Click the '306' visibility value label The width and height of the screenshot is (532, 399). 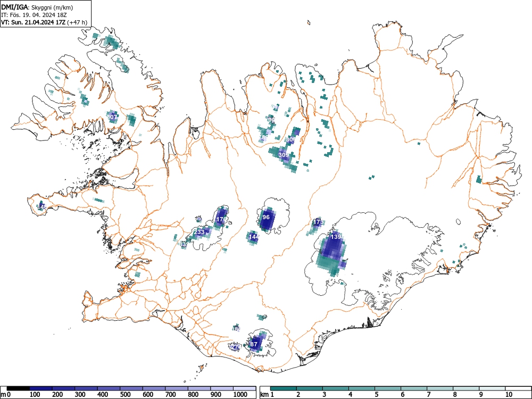click(291, 139)
